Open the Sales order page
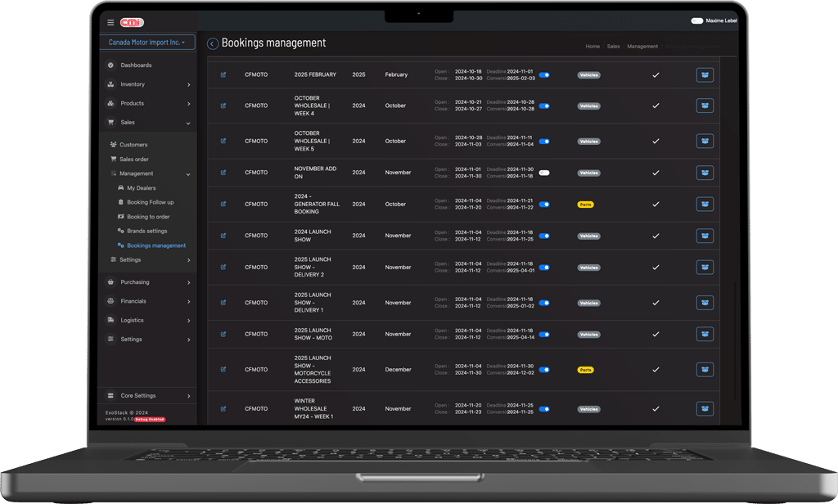Viewport: 838px width, 504px height. (133, 160)
